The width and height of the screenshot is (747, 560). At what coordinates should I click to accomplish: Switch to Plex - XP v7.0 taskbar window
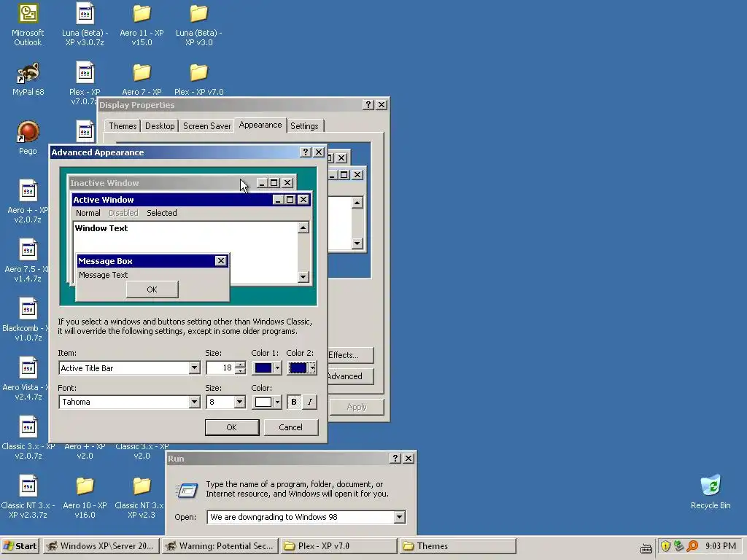point(338,546)
